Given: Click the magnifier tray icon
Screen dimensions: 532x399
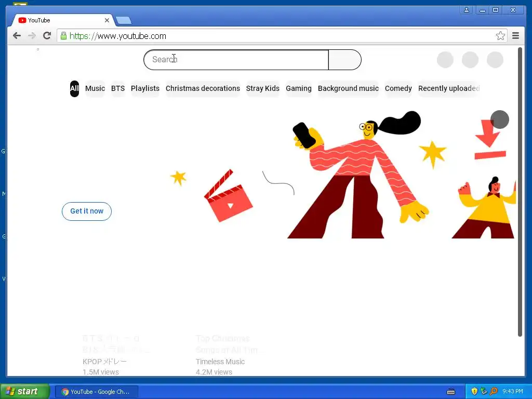Looking at the screenshot, I should coord(494,392).
